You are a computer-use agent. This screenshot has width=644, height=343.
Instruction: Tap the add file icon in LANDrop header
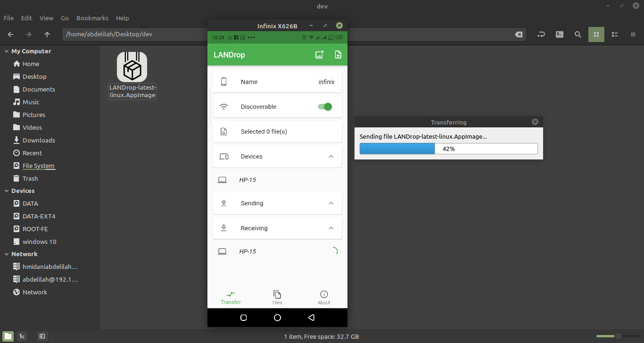(338, 55)
